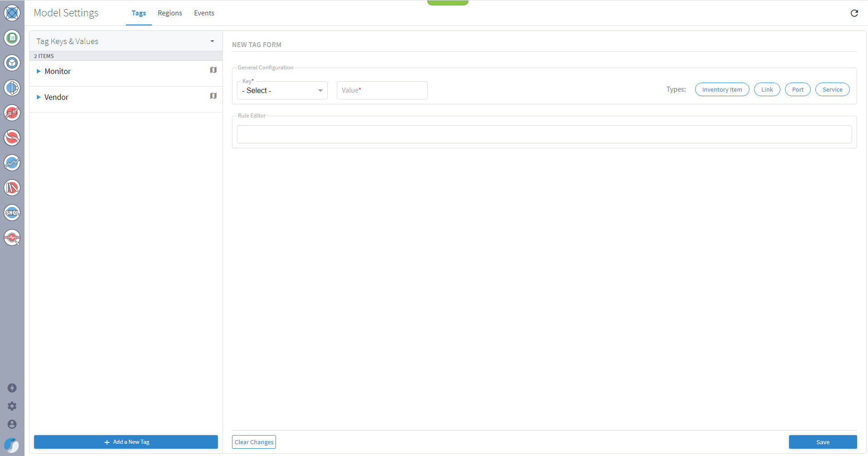Open the blue trend graph module
The width and height of the screenshot is (868, 456).
click(x=12, y=162)
